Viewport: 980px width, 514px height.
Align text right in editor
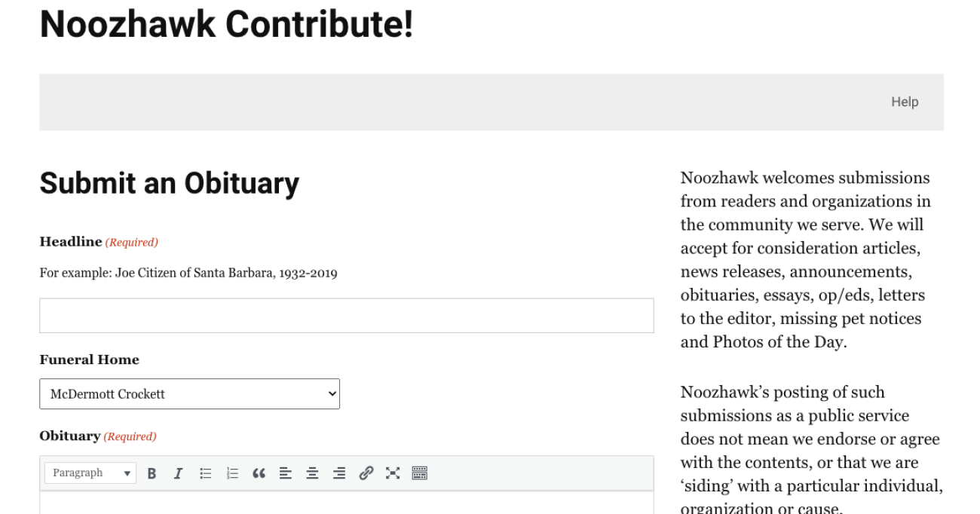(x=339, y=473)
